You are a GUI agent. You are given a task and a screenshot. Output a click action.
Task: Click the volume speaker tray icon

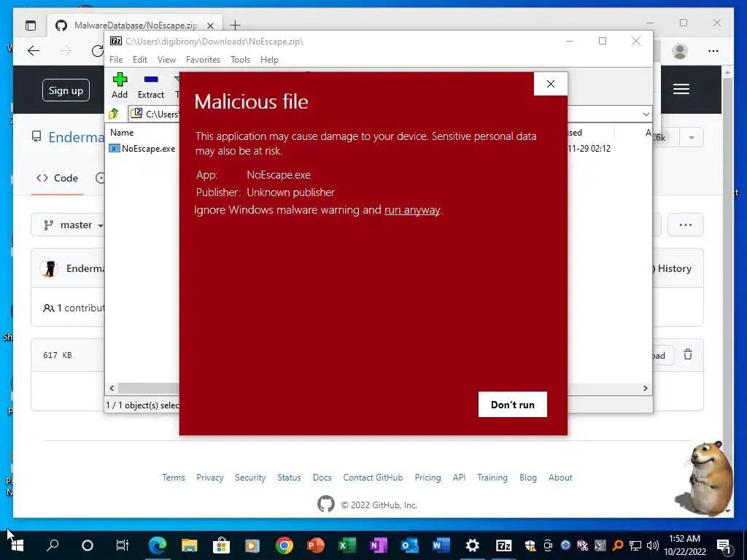coord(653,545)
